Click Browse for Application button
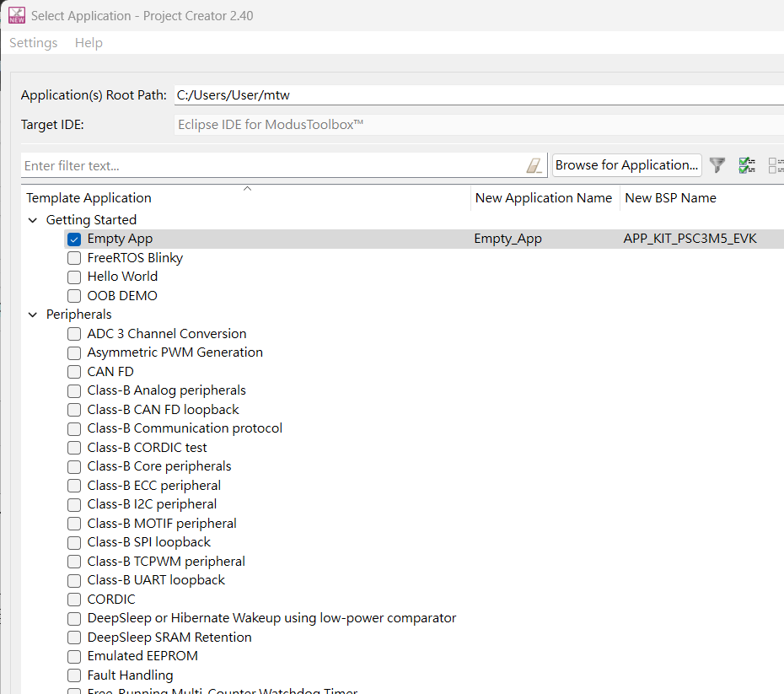784x694 pixels. [627, 165]
